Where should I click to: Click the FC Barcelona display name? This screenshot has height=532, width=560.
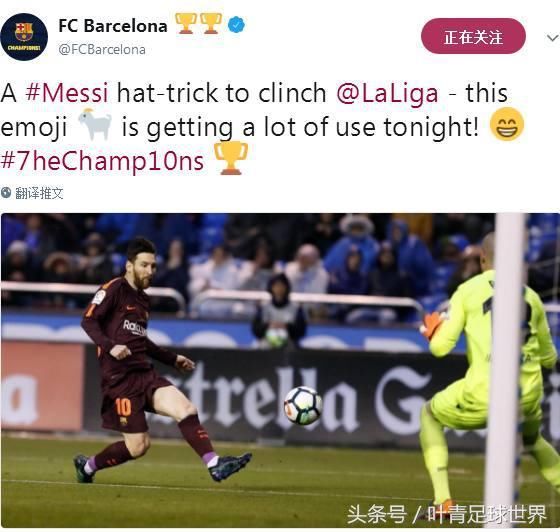click(x=113, y=26)
